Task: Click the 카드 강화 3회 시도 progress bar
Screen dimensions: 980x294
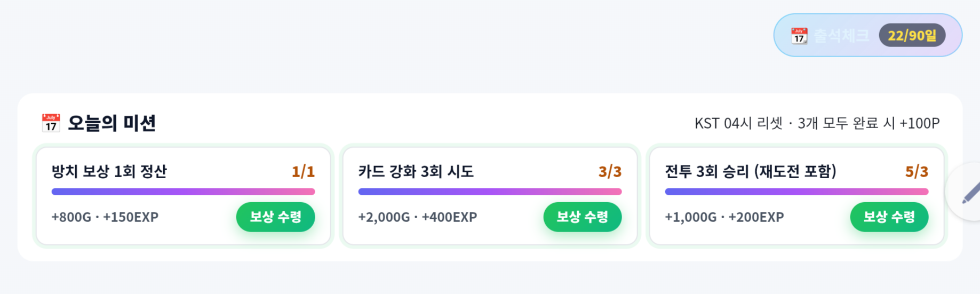Action: [x=490, y=192]
